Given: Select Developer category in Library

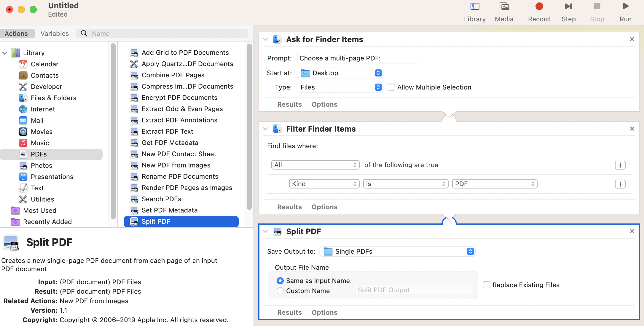Looking at the screenshot, I should point(46,87).
